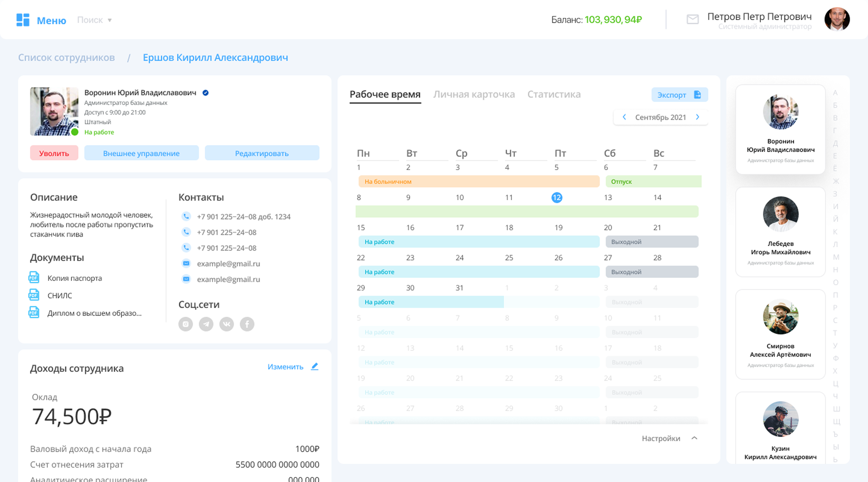Click the VK social network icon
Image resolution: width=868 pixels, height=482 pixels.
click(x=227, y=324)
